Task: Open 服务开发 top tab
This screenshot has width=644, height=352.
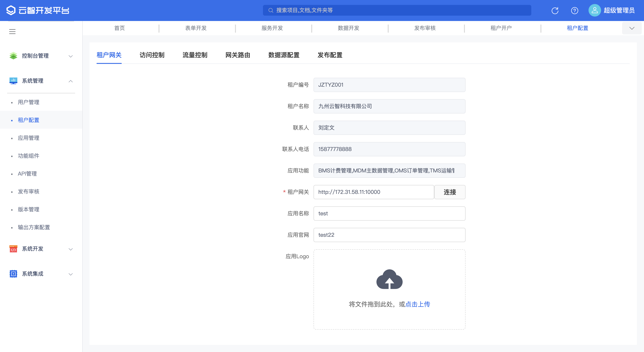Action: click(x=272, y=28)
